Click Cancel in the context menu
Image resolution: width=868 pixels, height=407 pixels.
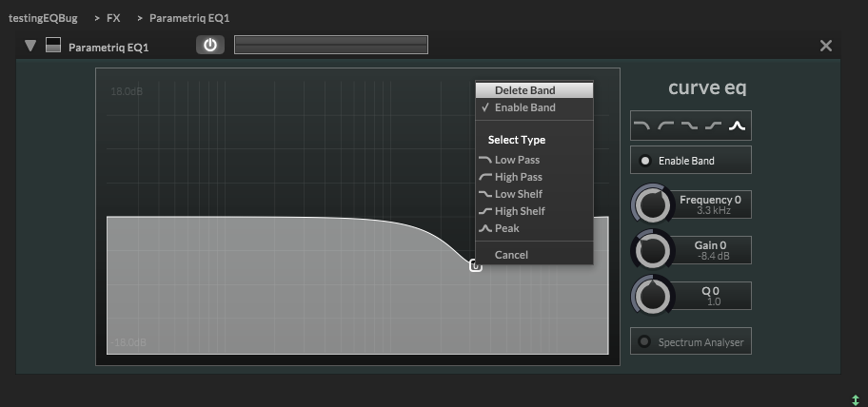pyautogui.click(x=511, y=255)
